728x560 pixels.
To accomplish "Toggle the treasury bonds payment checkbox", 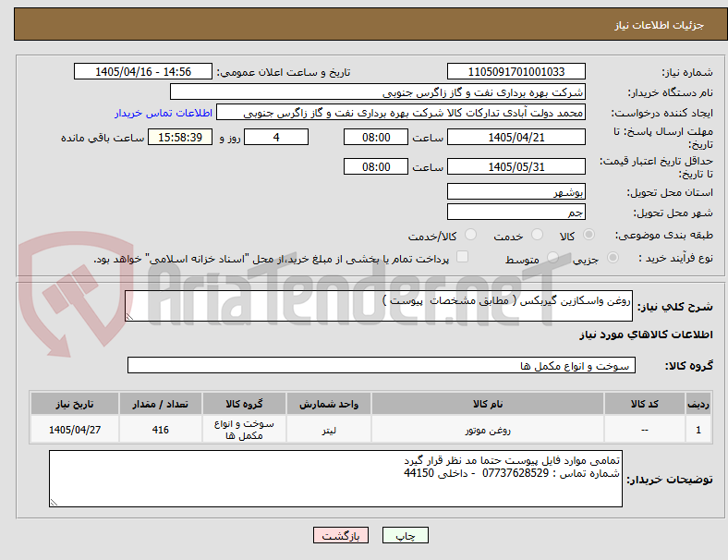I will click(x=463, y=257).
